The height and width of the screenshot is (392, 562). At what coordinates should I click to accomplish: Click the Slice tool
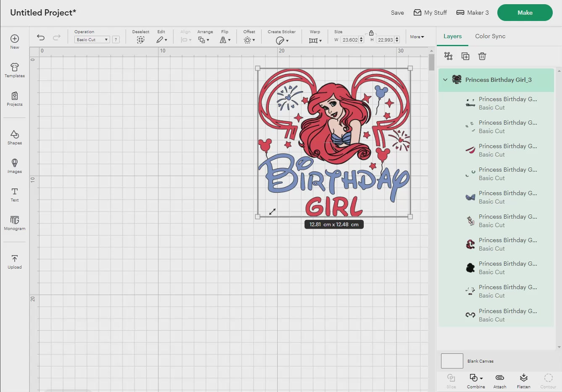451,381
